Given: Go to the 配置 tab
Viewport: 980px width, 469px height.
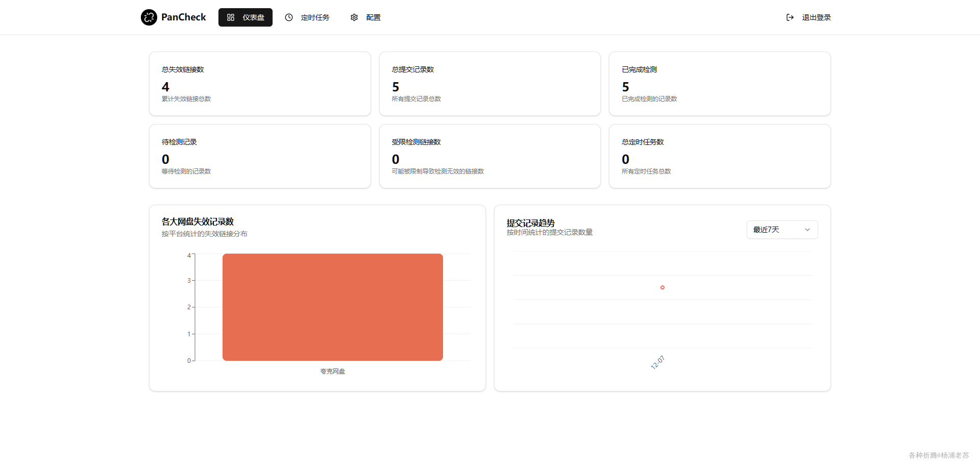Looking at the screenshot, I should point(365,17).
